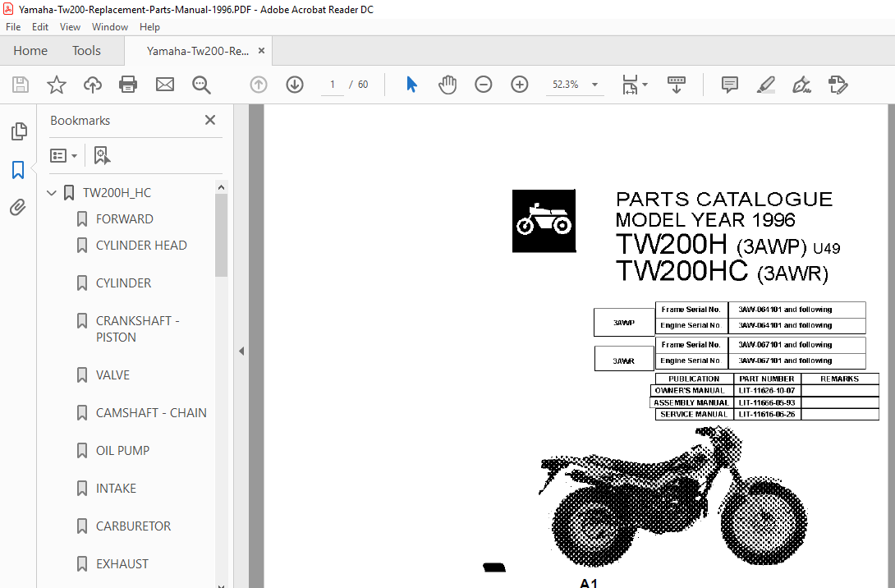Open the page fit options arrow
The image size is (895, 588).
(x=645, y=85)
